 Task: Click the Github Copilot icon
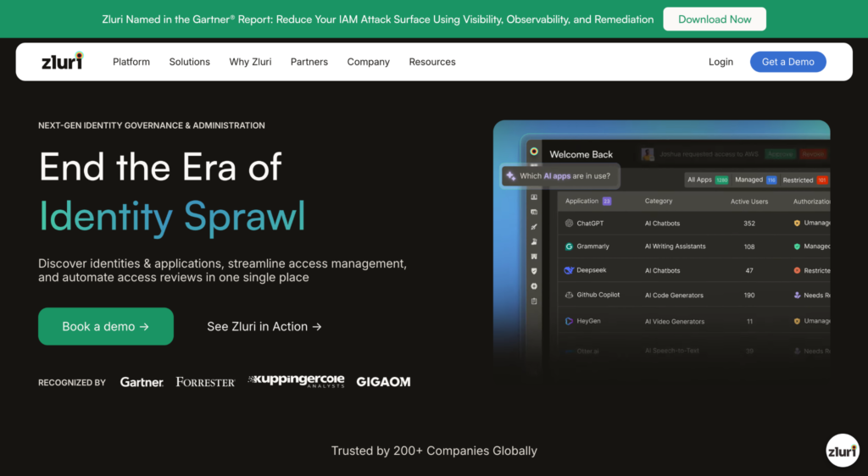click(x=570, y=296)
